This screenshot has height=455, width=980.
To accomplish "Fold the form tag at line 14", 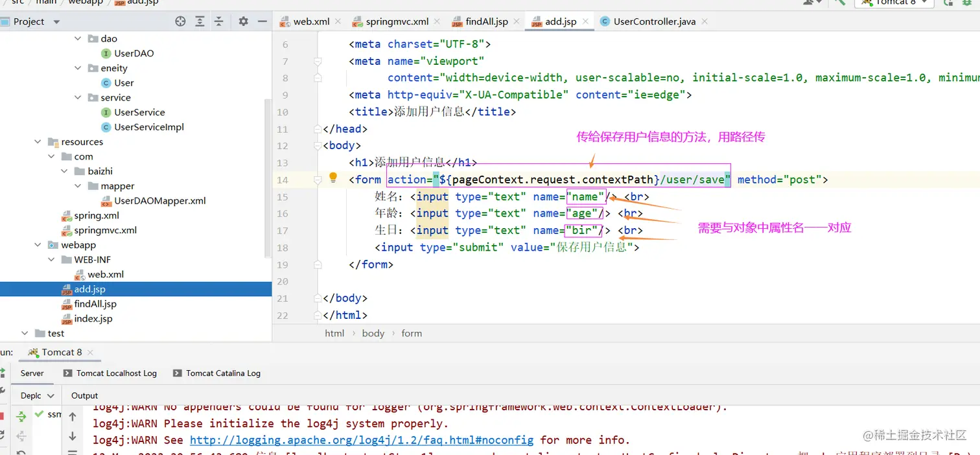I will click(318, 180).
